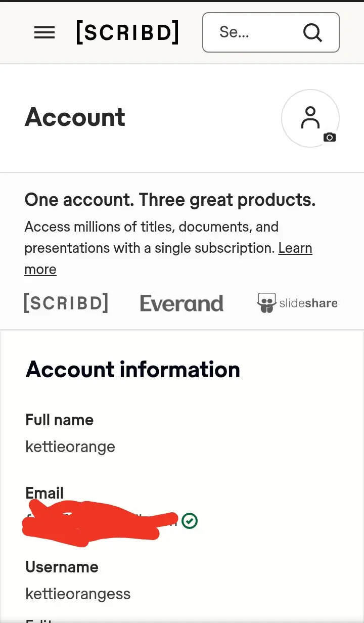Click the Scribd product logo in banner

tap(66, 303)
